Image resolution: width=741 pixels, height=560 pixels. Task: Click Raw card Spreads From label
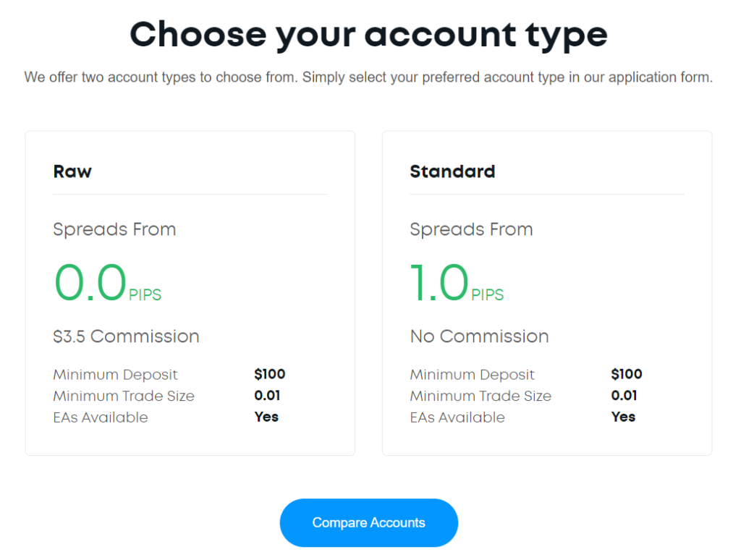[114, 229]
